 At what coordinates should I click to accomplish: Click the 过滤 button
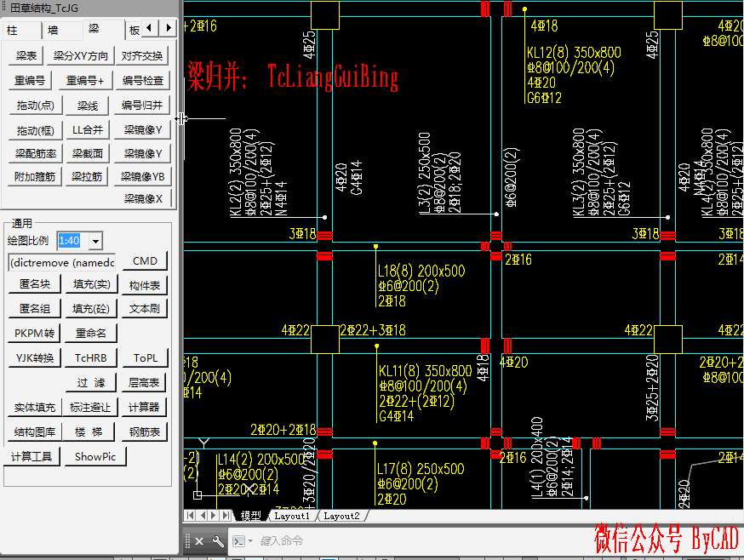tap(90, 383)
